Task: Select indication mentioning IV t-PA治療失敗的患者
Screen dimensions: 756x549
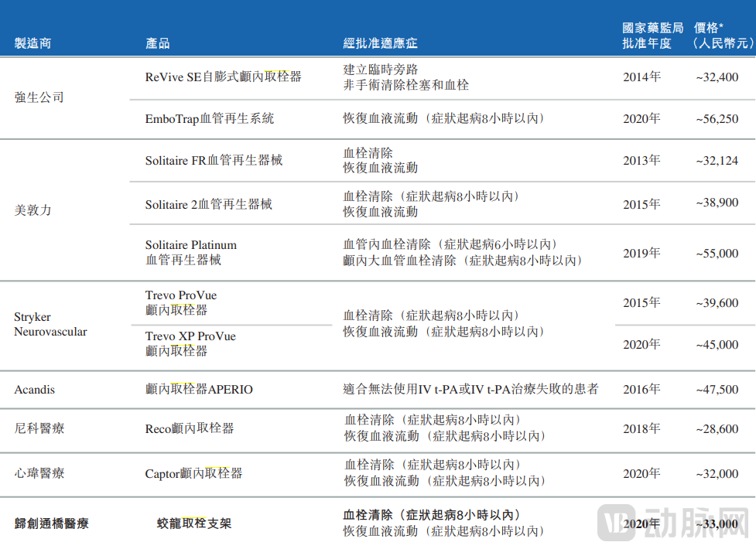Action: pyautogui.click(x=471, y=389)
